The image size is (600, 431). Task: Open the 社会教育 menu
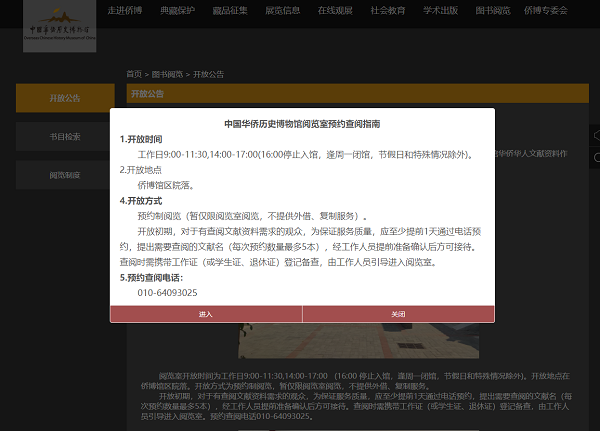[x=388, y=10]
